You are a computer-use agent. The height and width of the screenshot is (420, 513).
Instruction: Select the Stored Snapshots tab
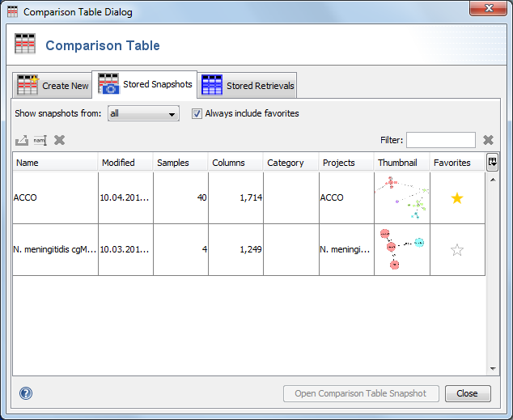pos(146,84)
